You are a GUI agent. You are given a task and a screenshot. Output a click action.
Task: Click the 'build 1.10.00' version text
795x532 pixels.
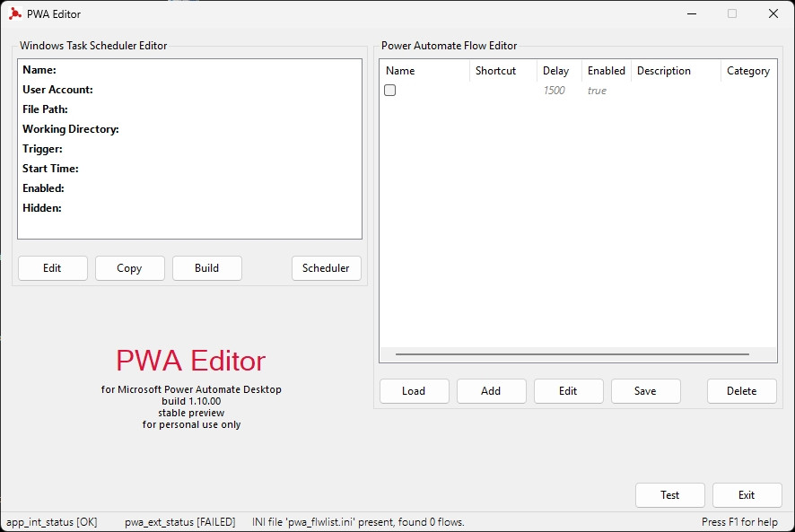191,401
